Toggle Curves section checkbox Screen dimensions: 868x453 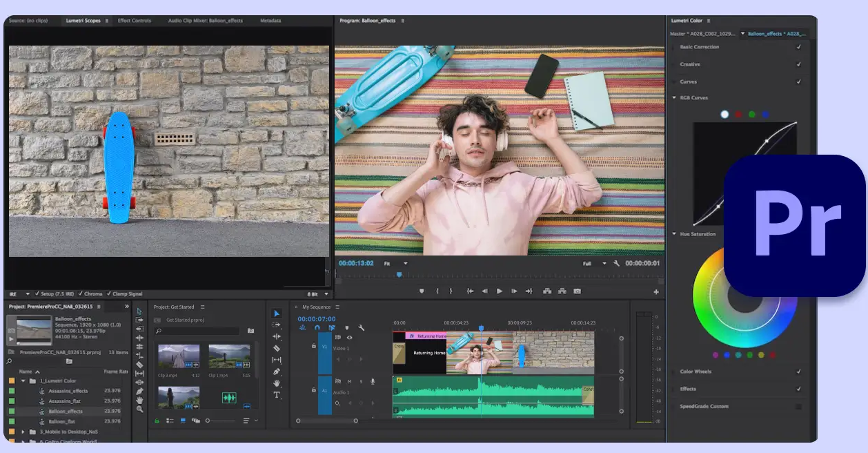point(798,81)
